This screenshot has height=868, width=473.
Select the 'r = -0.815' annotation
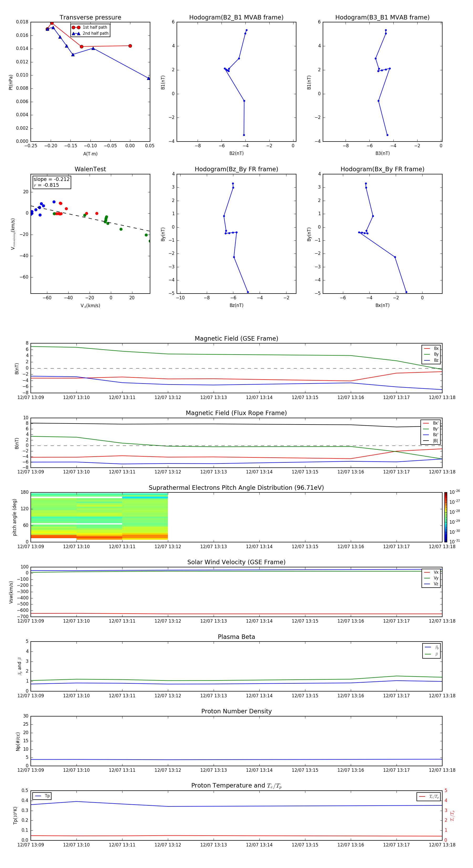coord(47,185)
